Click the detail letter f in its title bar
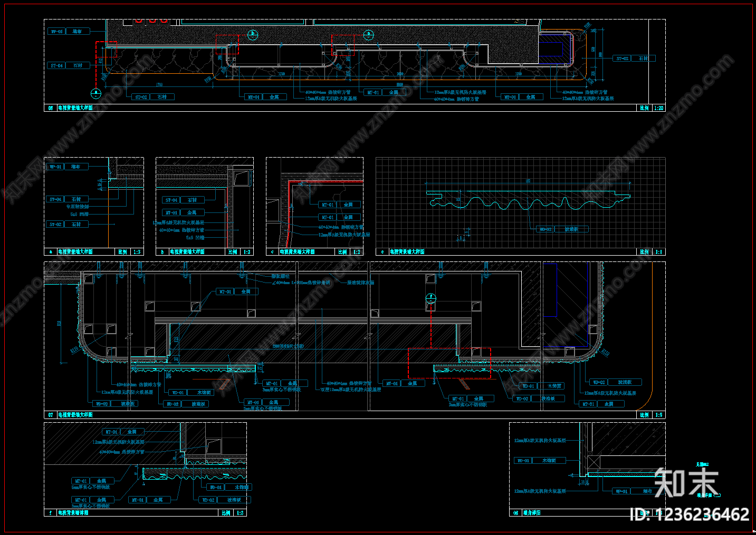This screenshot has width=756, height=535. 51,512
